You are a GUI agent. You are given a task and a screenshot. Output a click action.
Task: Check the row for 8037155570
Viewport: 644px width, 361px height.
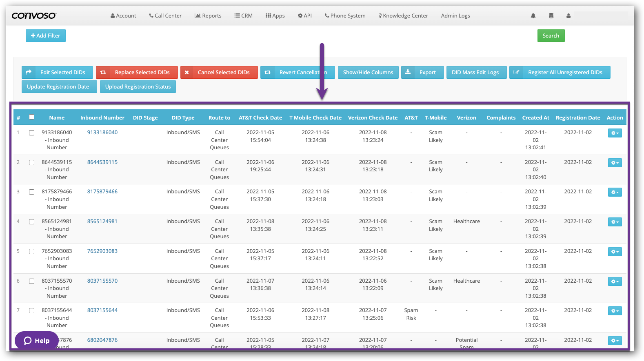click(31, 281)
